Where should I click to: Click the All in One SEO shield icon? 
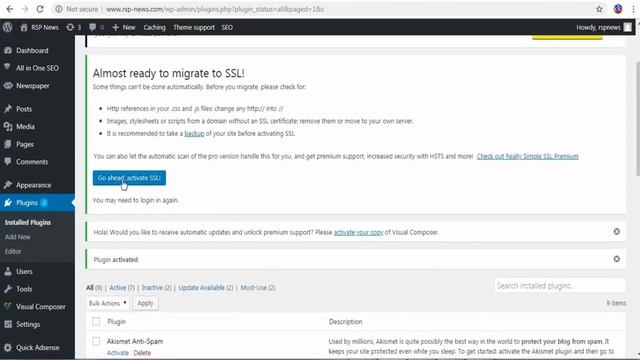pos(8,68)
